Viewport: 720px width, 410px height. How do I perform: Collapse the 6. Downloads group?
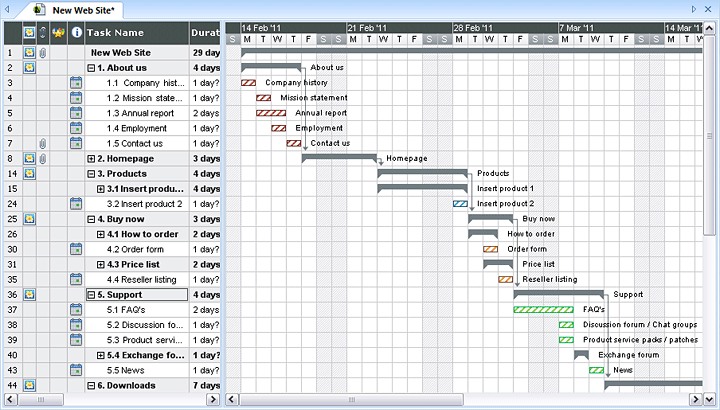[91, 386]
